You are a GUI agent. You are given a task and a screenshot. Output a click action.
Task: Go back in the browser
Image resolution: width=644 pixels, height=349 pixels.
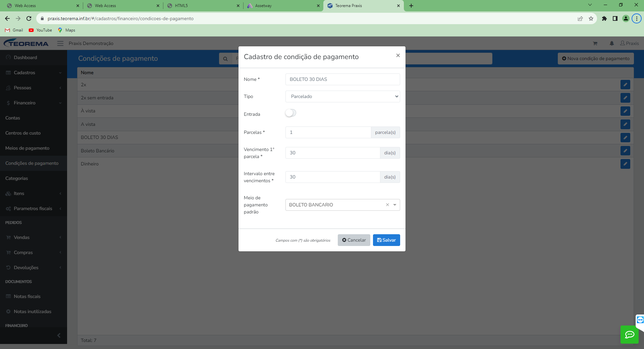coord(7,18)
